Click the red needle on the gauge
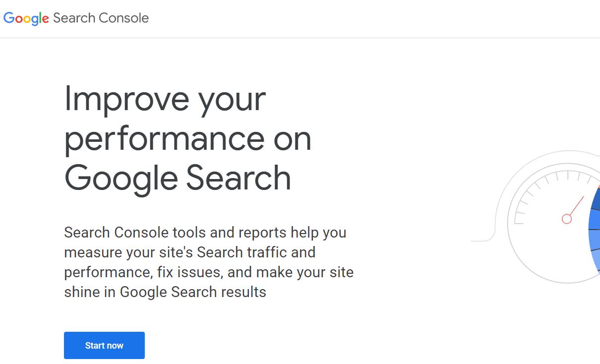The width and height of the screenshot is (600, 364). 576,206
